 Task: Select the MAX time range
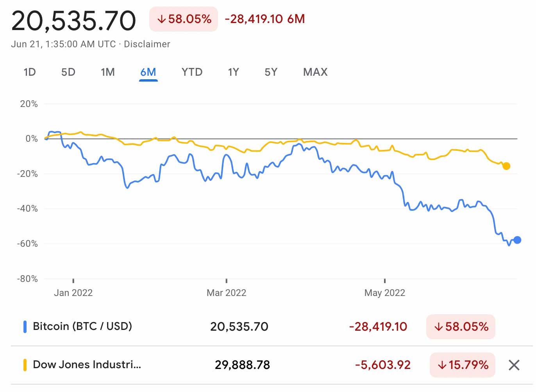point(315,72)
